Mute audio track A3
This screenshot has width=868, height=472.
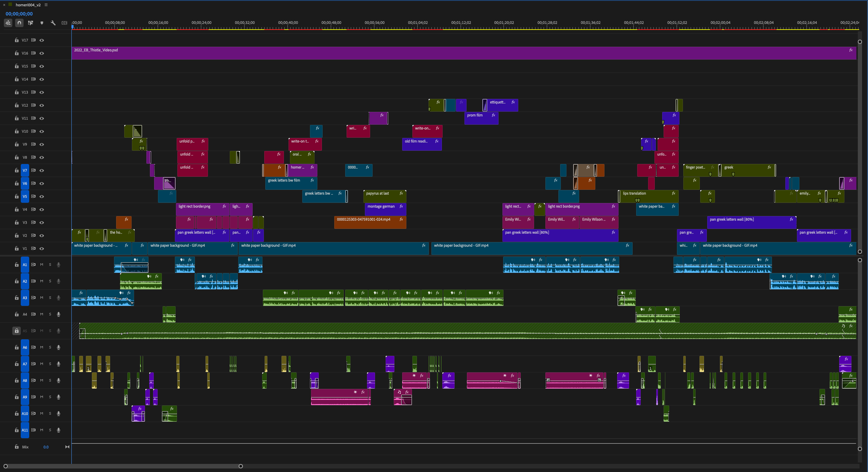pos(42,298)
